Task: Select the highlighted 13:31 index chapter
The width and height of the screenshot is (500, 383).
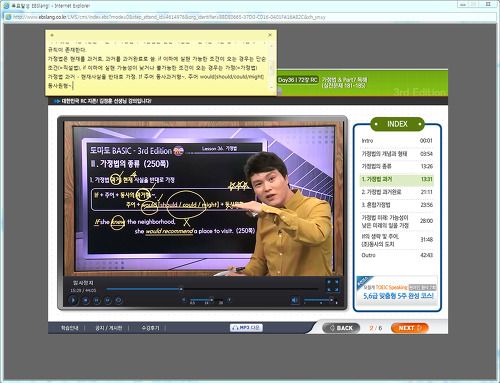Action: 397,179
